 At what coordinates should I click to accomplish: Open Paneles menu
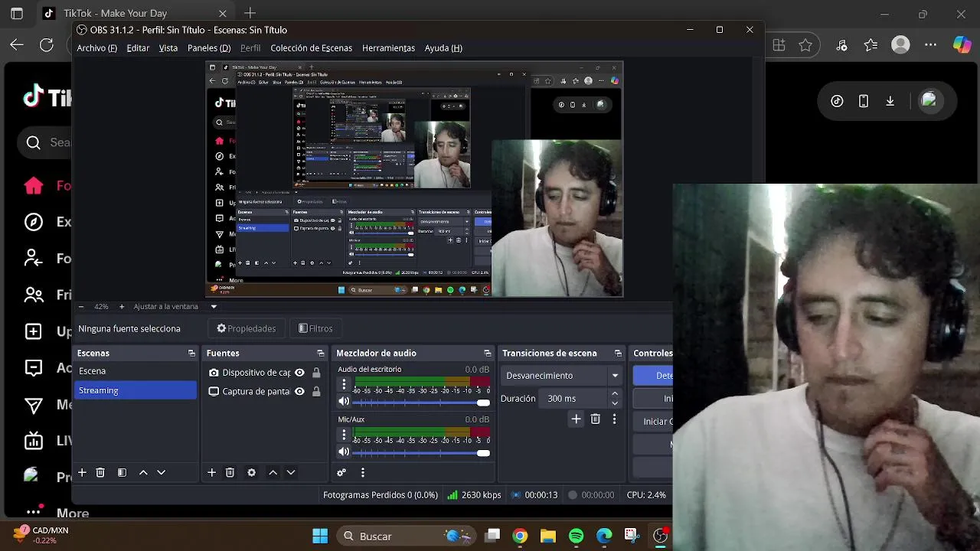(x=209, y=48)
